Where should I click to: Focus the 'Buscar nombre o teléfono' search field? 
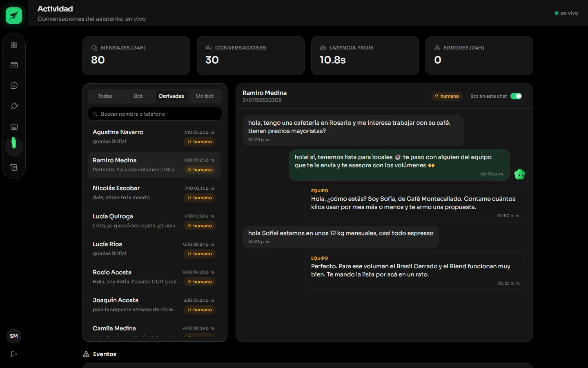pos(155,114)
